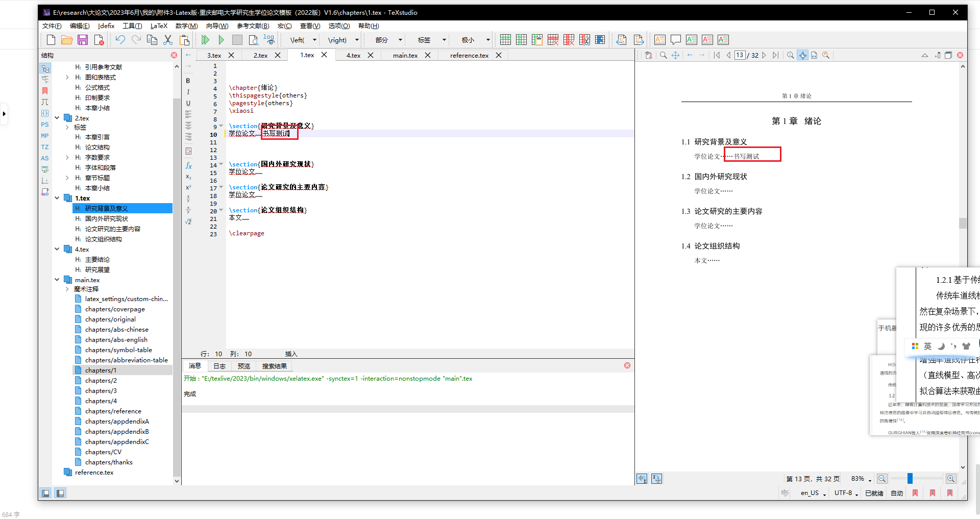Open the \right) delimiter dropdown

click(357, 40)
